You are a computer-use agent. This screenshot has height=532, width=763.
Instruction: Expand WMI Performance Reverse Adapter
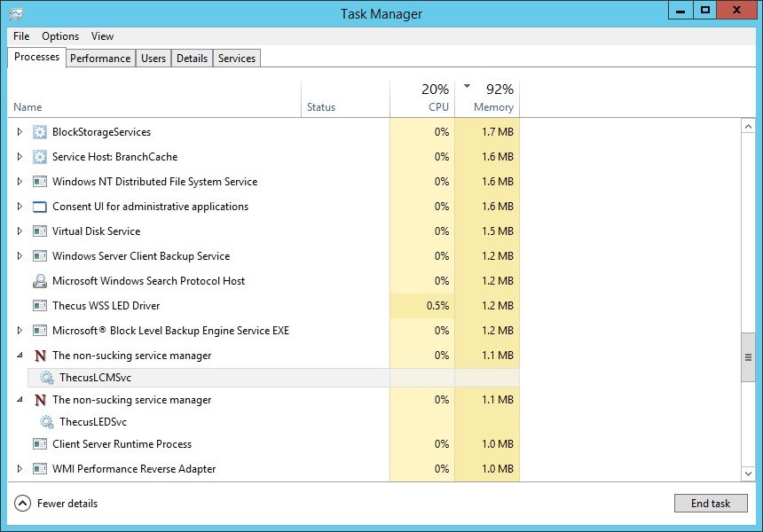(20, 469)
